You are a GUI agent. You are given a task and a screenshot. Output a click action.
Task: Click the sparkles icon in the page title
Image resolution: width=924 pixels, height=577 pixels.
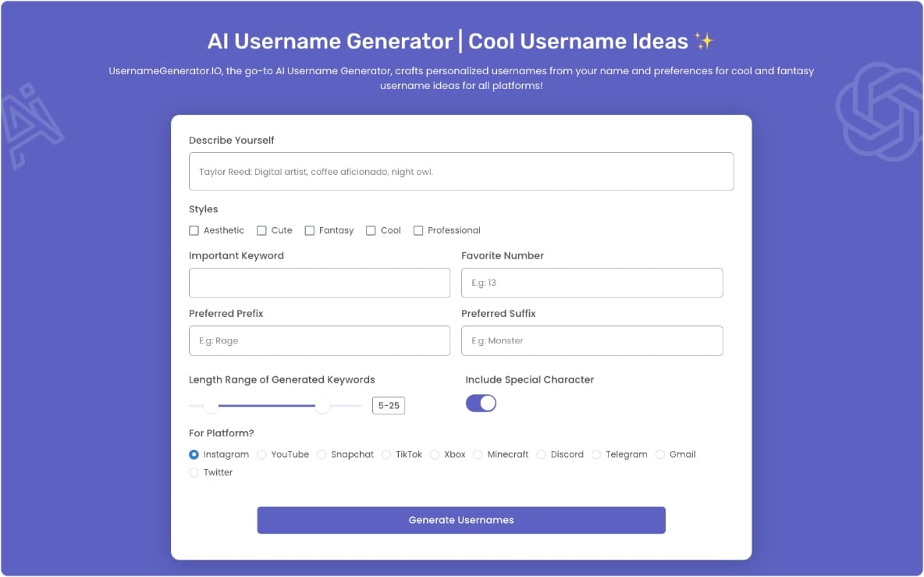pos(705,40)
